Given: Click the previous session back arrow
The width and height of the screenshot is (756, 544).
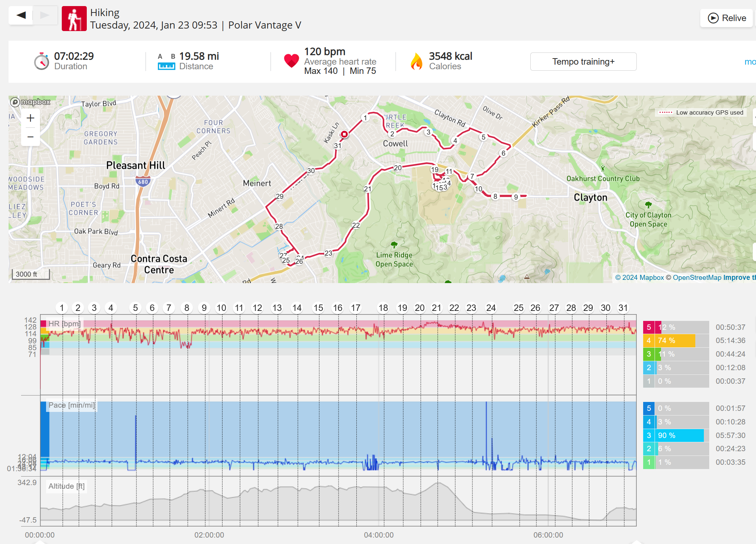Looking at the screenshot, I should (21, 15).
